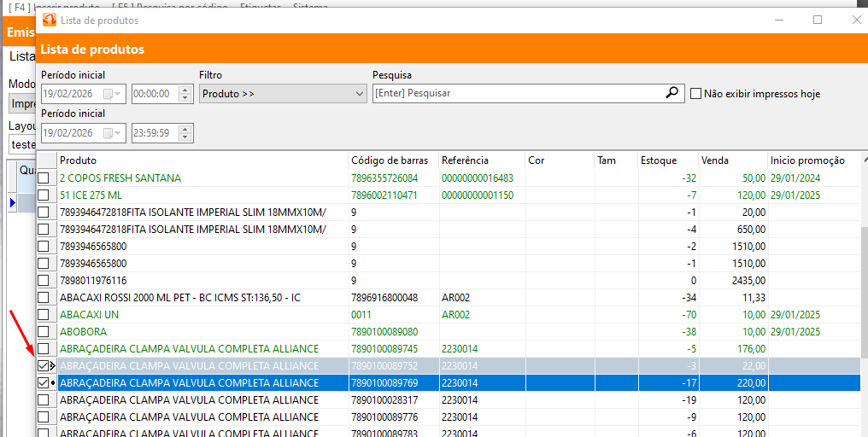Click into the '[Enter] Pesquisar' search field
Screen dimensions: 868x437
(x=513, y=93)
